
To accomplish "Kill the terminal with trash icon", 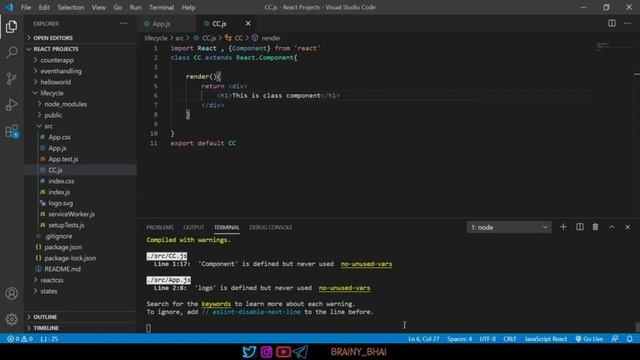I will (x=596, y=227).
